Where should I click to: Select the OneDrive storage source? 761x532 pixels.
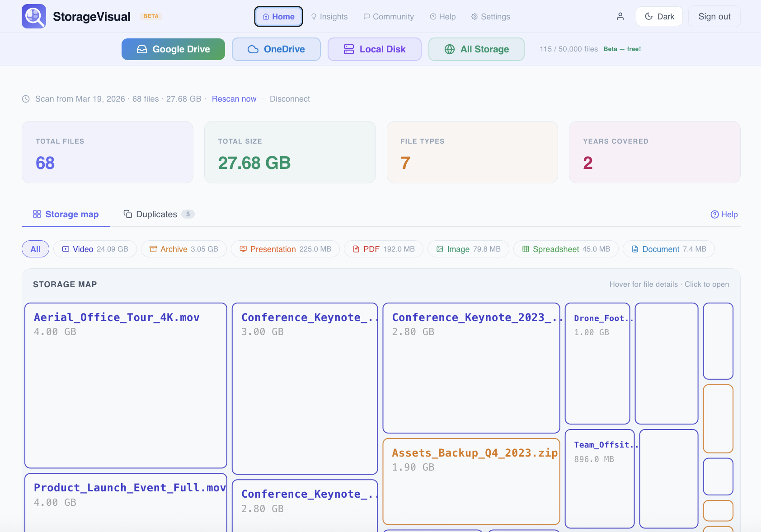point(276,49)
